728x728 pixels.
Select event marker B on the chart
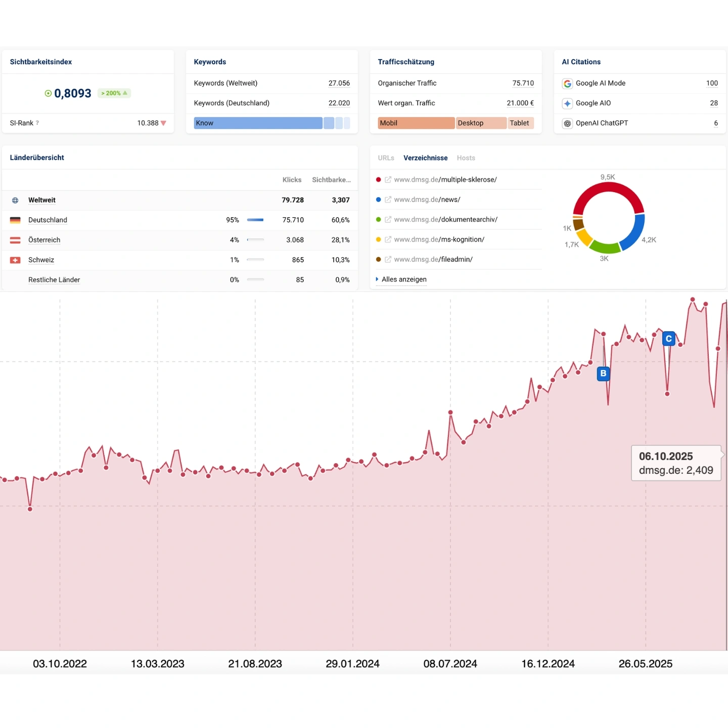coord(603,374)
